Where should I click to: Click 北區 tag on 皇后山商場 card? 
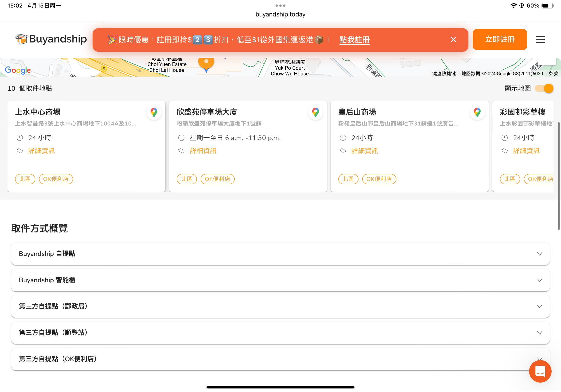(348, 179)
